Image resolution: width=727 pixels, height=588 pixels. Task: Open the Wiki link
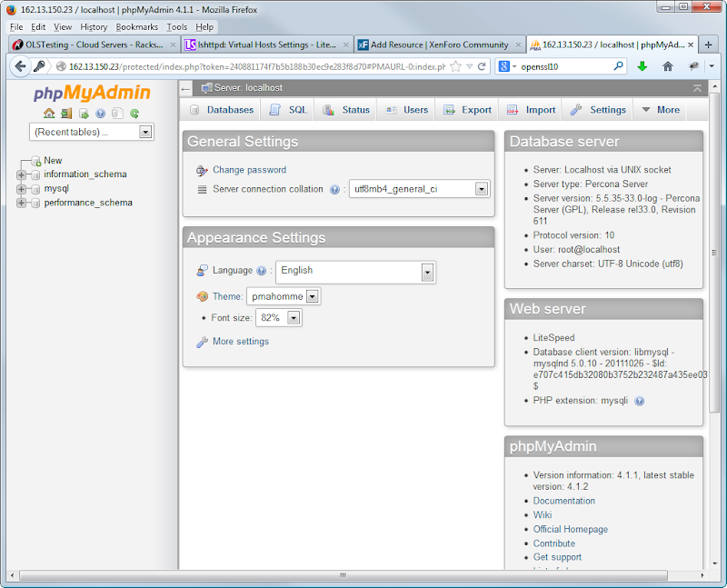click(x=542, y=514)
